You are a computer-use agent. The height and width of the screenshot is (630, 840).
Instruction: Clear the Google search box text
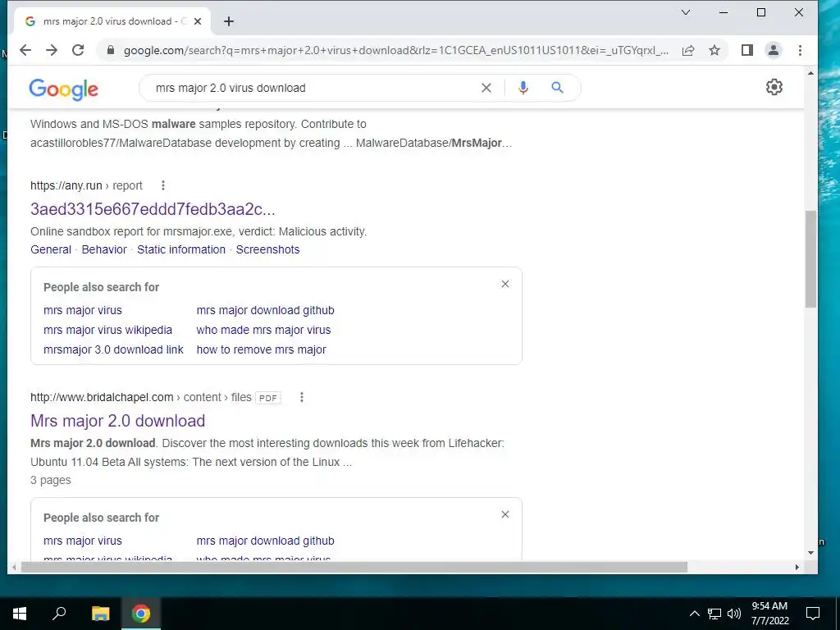click(x=486, y=88)
